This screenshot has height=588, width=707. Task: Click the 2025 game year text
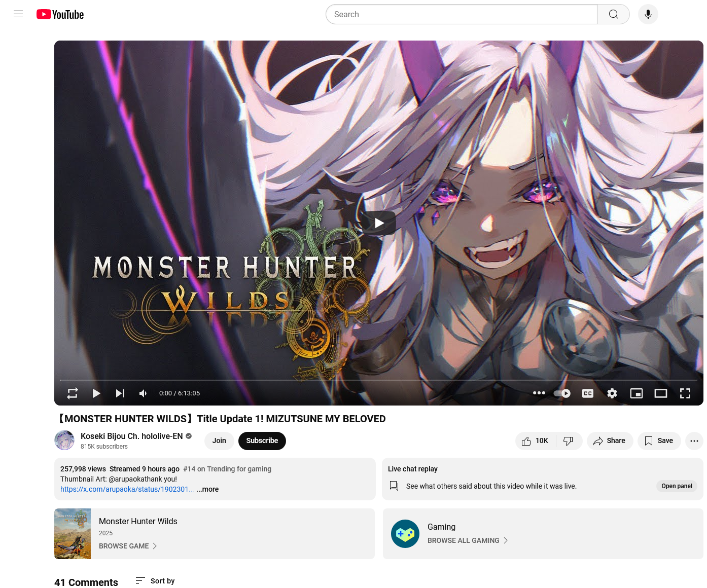coord(105,533)
